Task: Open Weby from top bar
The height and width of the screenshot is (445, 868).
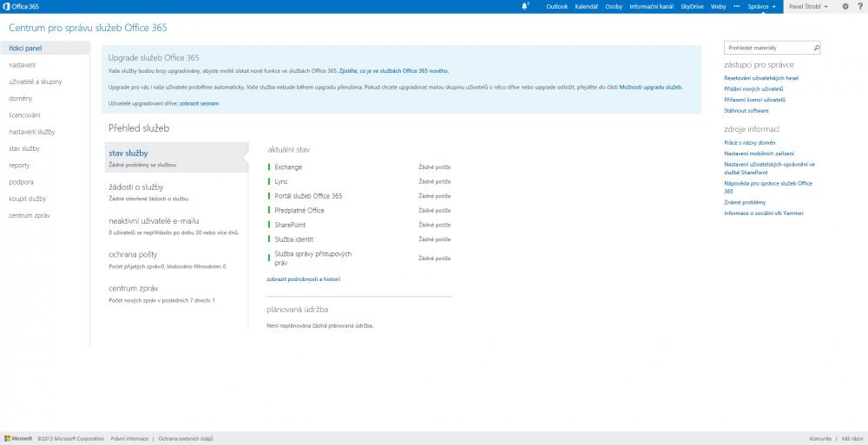Action: [x=718, y=7]
